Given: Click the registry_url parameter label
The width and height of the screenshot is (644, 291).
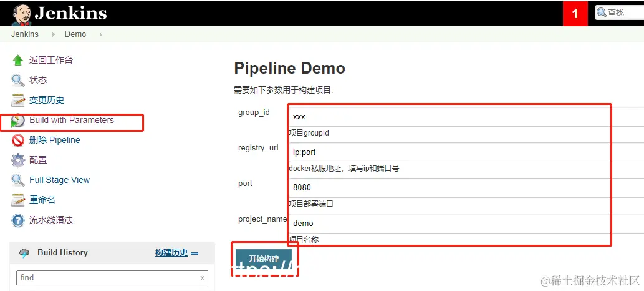Looking at the screenshot, I should 258,148.
